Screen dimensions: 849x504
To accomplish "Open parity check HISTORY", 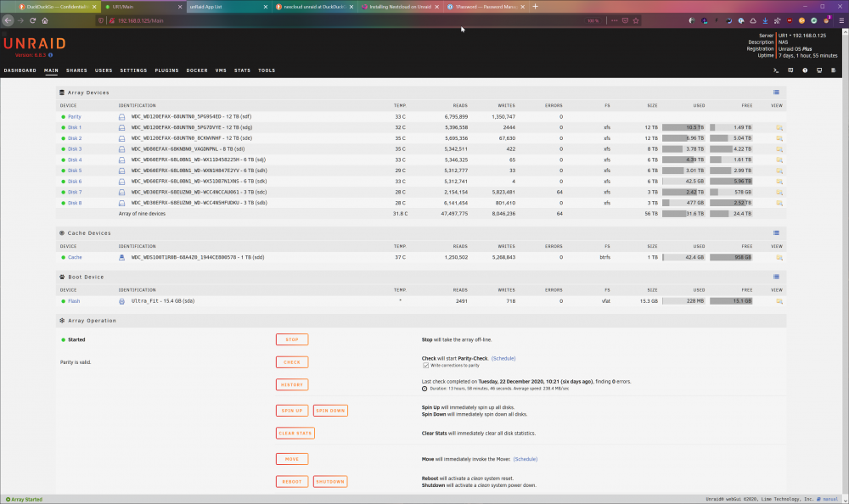I will coord(292,385).
